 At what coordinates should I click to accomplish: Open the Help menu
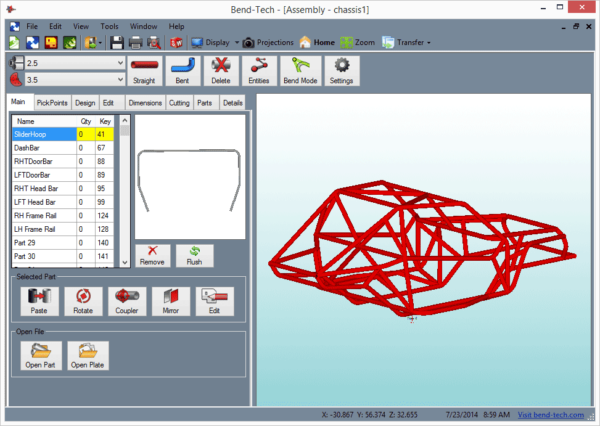click(176, 26)
